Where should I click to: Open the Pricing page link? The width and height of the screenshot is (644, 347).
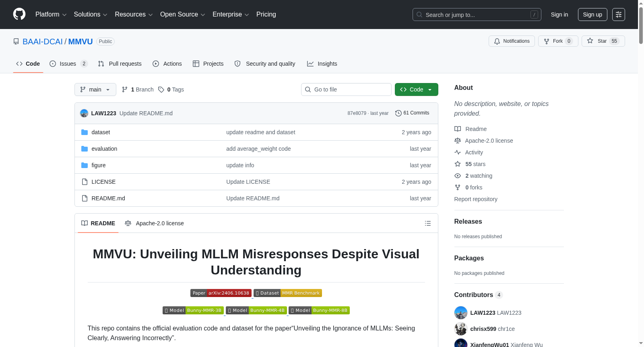point(266,15)
